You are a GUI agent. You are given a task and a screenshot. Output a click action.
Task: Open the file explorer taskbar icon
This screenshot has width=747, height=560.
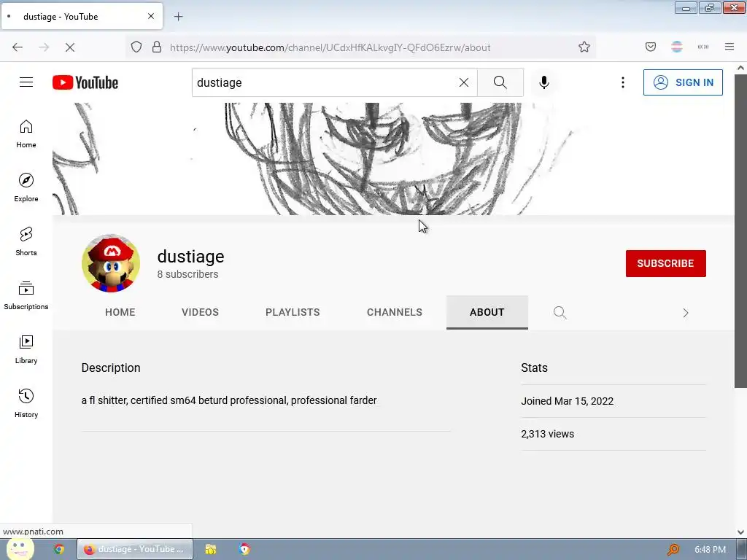tap(211, 549)
